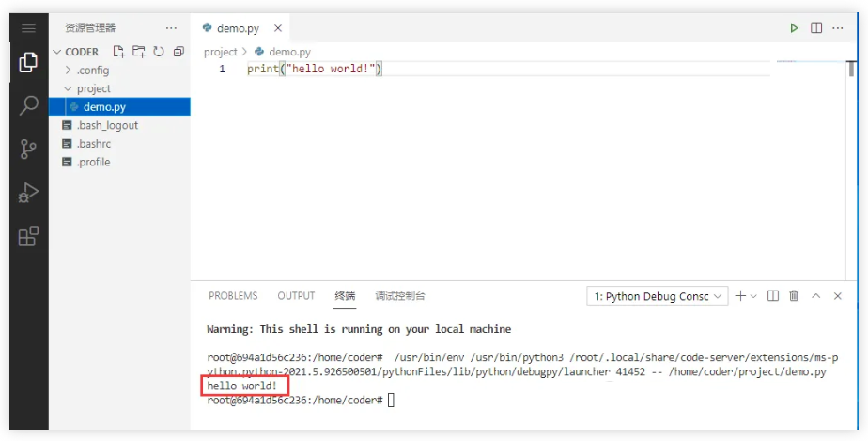Image resolution: width=868 pixels, height=441 pixels.
Task: Open the Source Control view
Action: (28, 149)
